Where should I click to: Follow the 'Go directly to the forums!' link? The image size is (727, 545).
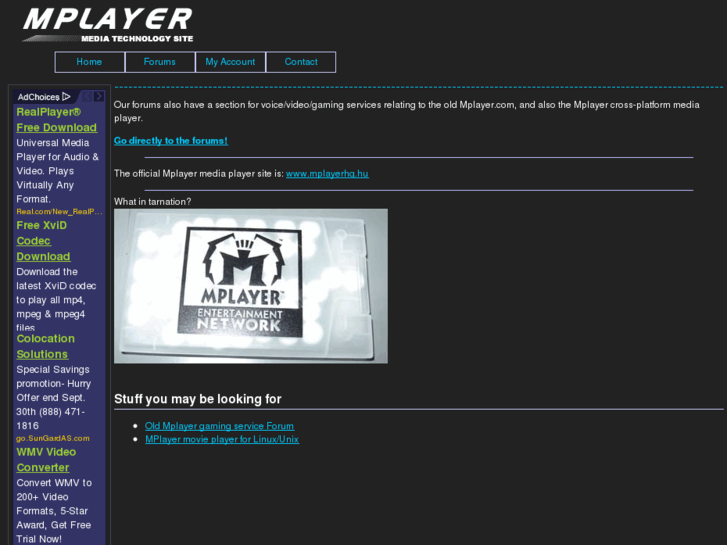[x=171, y=141]
